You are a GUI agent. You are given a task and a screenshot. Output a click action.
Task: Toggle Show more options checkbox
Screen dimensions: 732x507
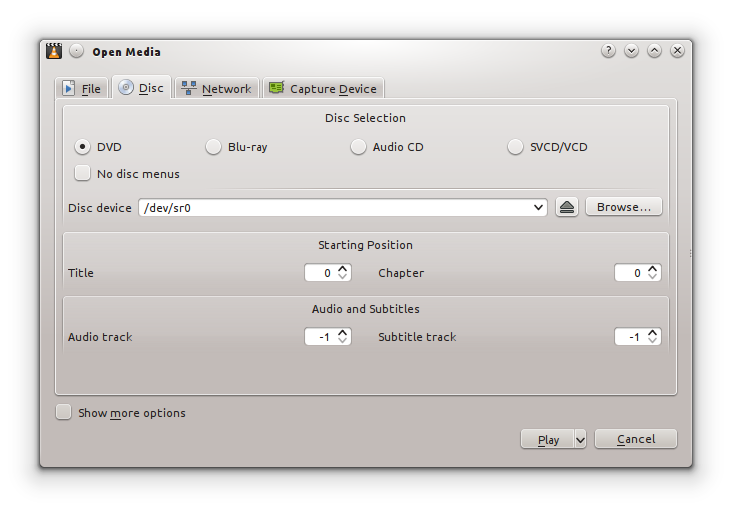pyautogui.click(x=64, y=412)
